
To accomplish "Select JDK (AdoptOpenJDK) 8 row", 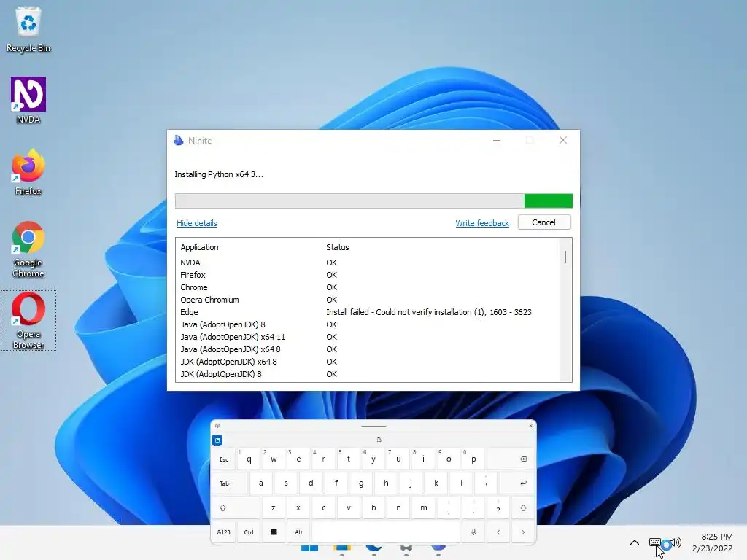I will click(367, 374).
